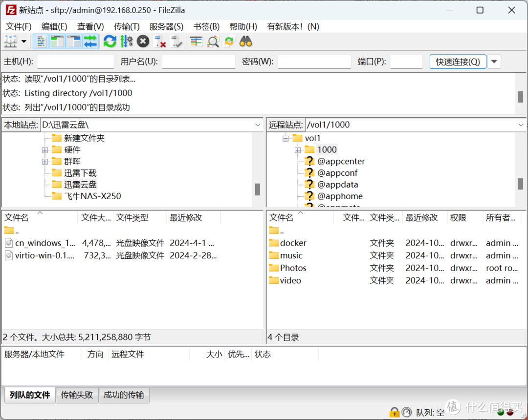Viewport: 528px width, 420px height.
Task: Toggle the remote directory tree view
Action: point(74,42)
